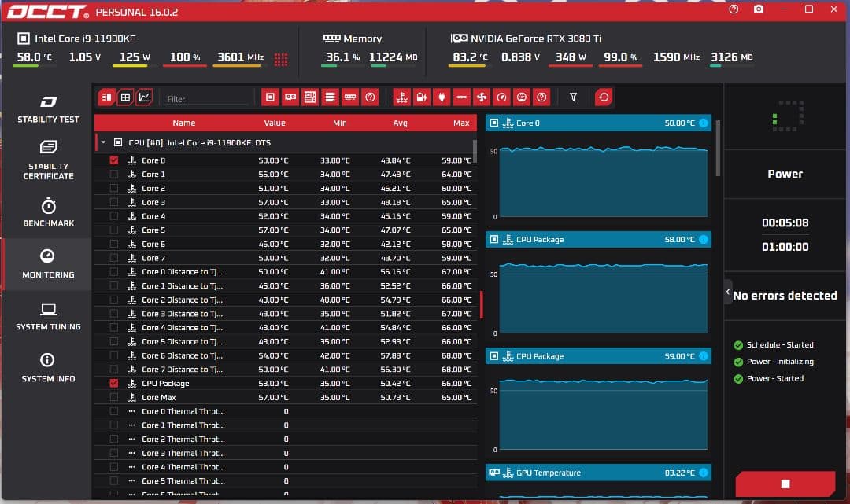
Task: Open System Info section
Action: tap(48, 368)
